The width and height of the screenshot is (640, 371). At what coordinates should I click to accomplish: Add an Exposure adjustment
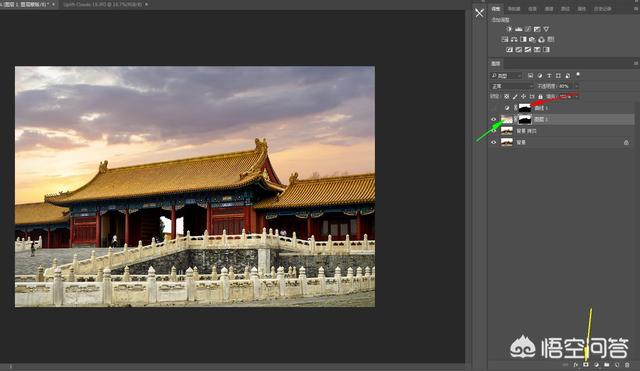(x=537, y=29)
